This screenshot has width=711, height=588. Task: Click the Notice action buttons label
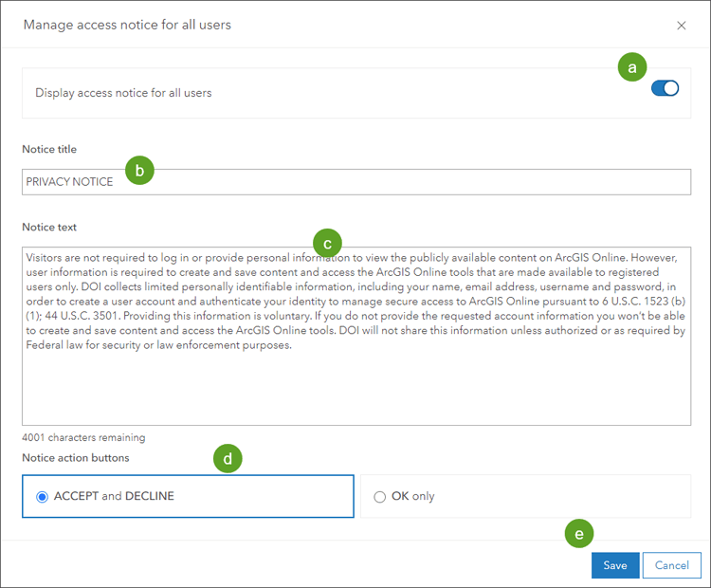(75, 458)
